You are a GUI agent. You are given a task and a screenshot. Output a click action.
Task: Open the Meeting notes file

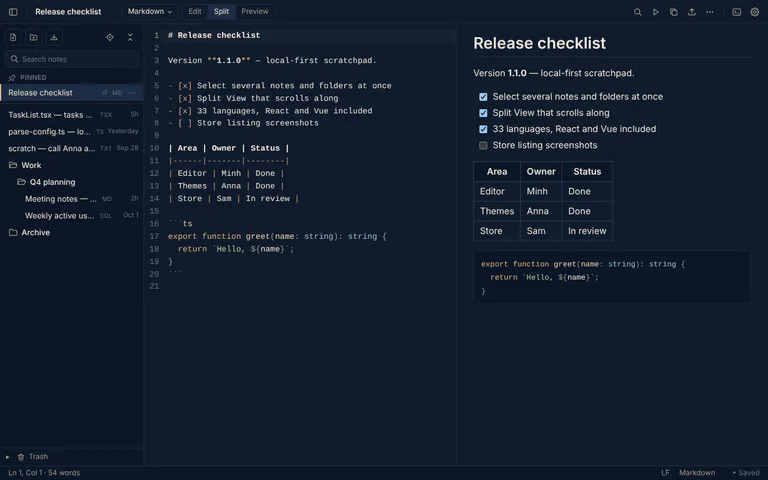72,199
